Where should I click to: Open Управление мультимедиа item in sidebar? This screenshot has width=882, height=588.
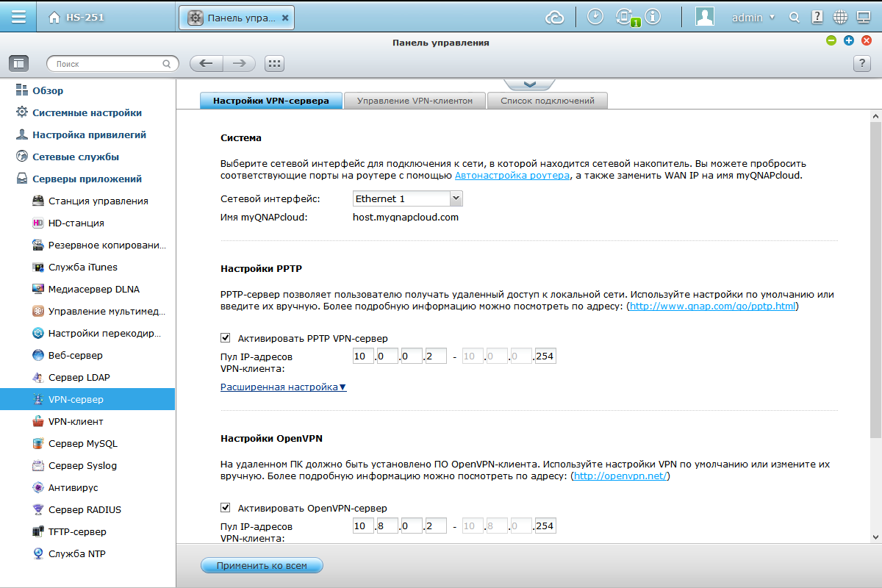[107, 312]
